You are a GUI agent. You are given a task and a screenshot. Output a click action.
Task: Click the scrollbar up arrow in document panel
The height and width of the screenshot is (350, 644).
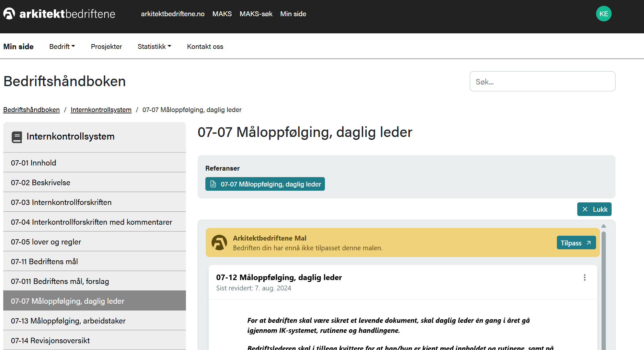(x=604, y=226)
